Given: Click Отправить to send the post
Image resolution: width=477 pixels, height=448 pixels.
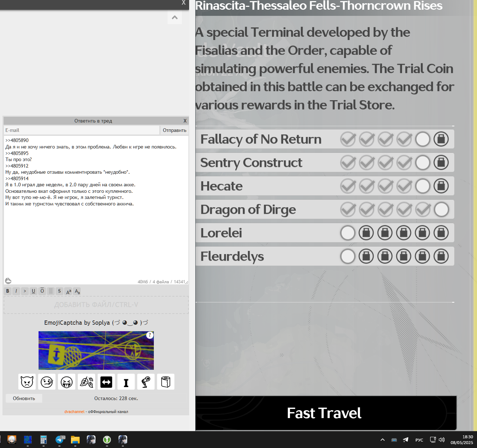Looking at the screenshot, I should point(174,130).
